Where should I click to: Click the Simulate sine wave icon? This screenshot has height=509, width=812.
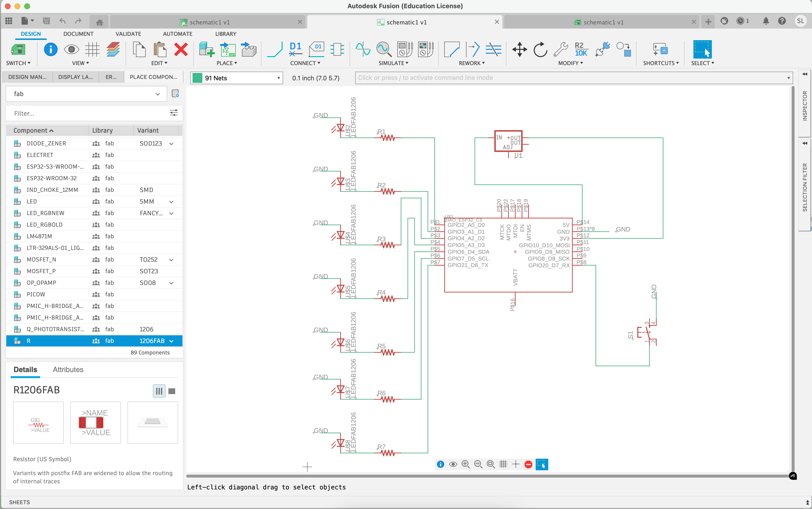pyautogui.click(x=363, y=50)
